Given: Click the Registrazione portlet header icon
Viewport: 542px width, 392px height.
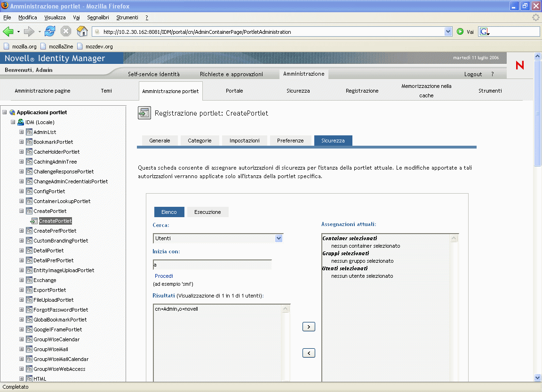Looking at the screenshot, I should [x=144, y=113].
